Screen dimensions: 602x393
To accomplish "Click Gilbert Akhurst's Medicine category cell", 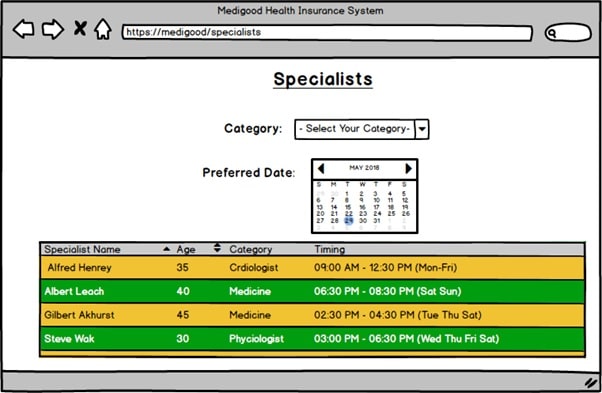I will 250,315.
